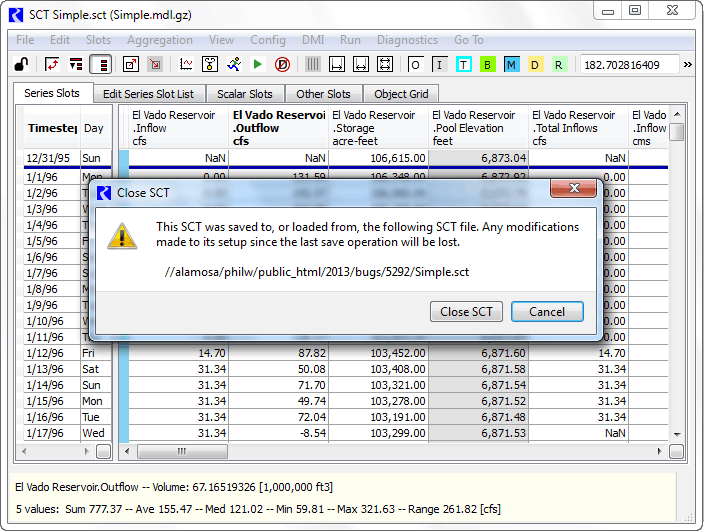Click the El Vado Reservoir.Outflow column header
Viewport: 704px width, 531px height.
point(278,128)
